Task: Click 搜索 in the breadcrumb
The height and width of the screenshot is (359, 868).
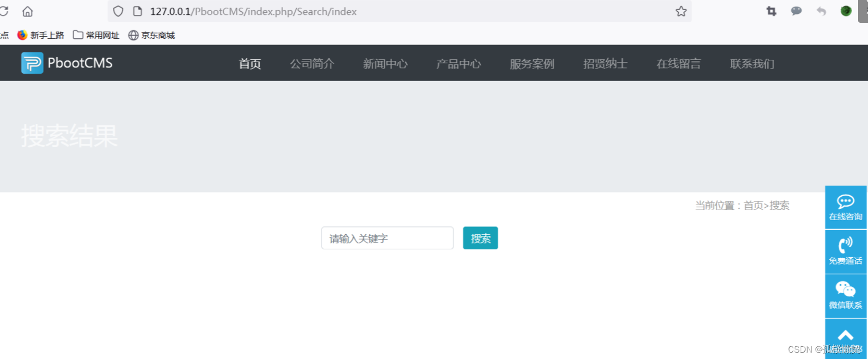Action: click(780, 206)
